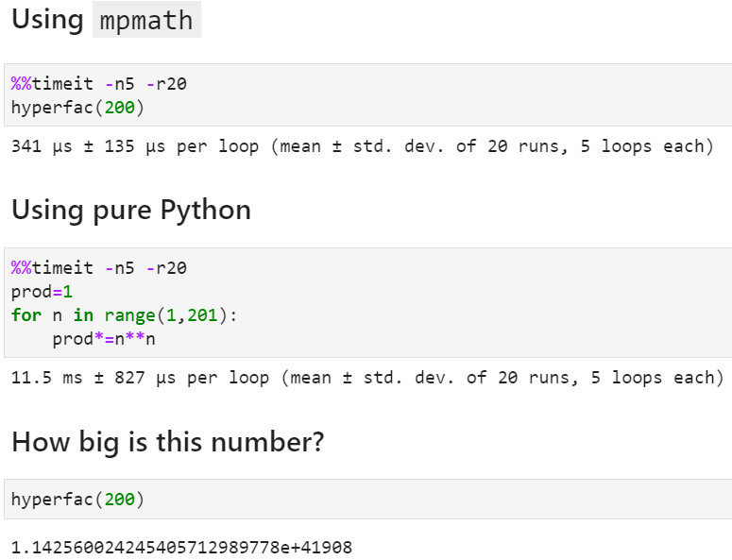Click hyperfac(200) in the first timeit cell
Viewport: 732px width, 560px height.
coord(77,108)
